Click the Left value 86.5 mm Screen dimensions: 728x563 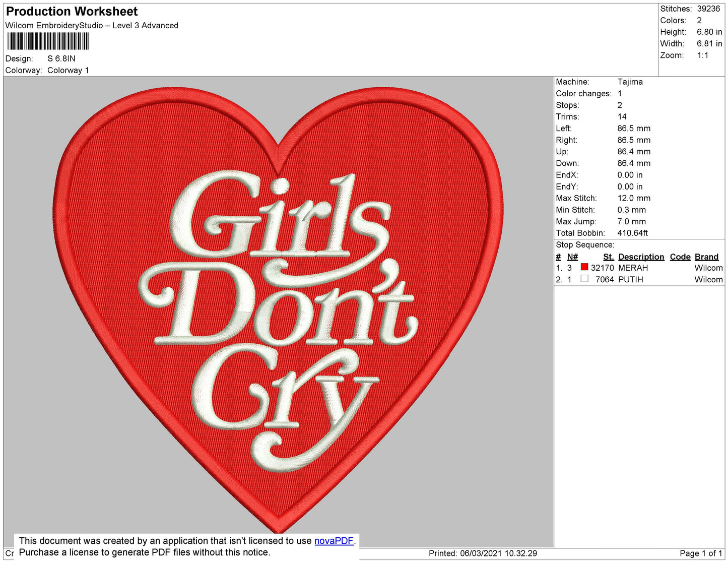pyautogui.click(x=634, y=128)
